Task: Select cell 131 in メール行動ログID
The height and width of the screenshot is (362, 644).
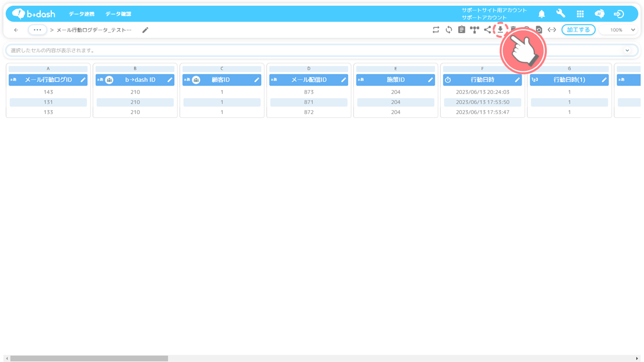Action: coord(48,102)
